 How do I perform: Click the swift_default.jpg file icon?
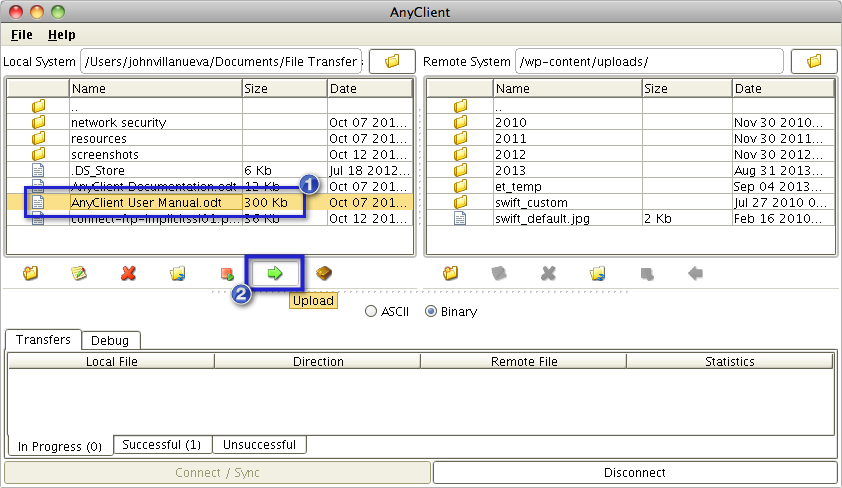coord(460,218)
